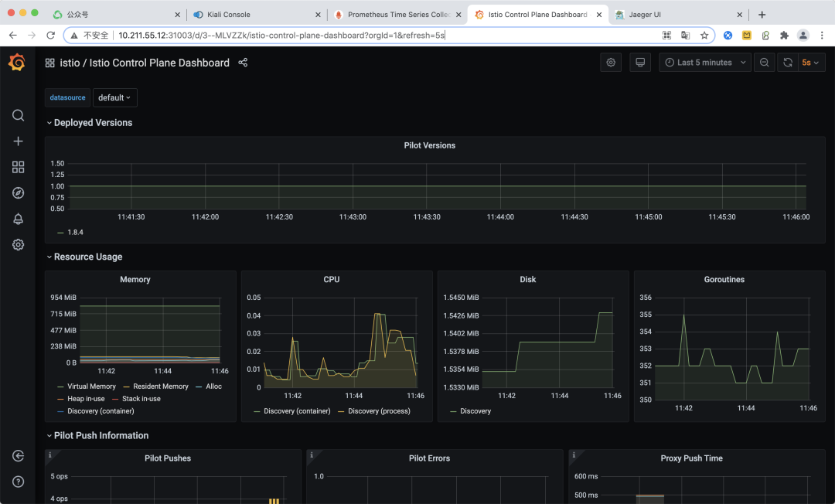The image size is (835, 504).
Task: Bookmark this page with the star icon
Action: 704,35
